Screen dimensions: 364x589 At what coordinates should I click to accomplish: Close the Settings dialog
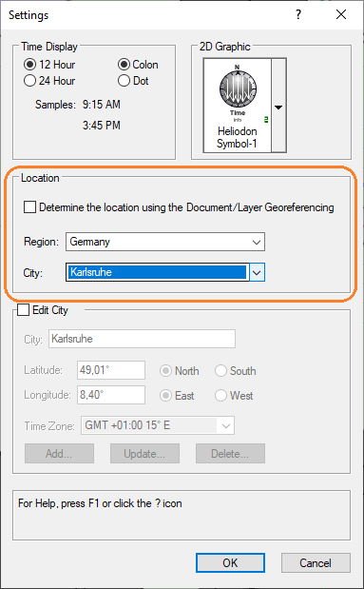point(341,14)
